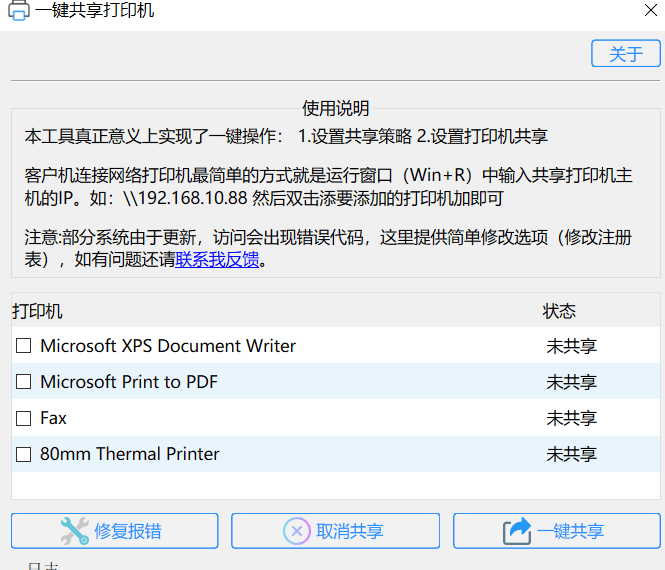The width and height of the screenshot is (665, 570).
Task: Click the \\192.168.10.88 example address text
Action: point(185,198)
